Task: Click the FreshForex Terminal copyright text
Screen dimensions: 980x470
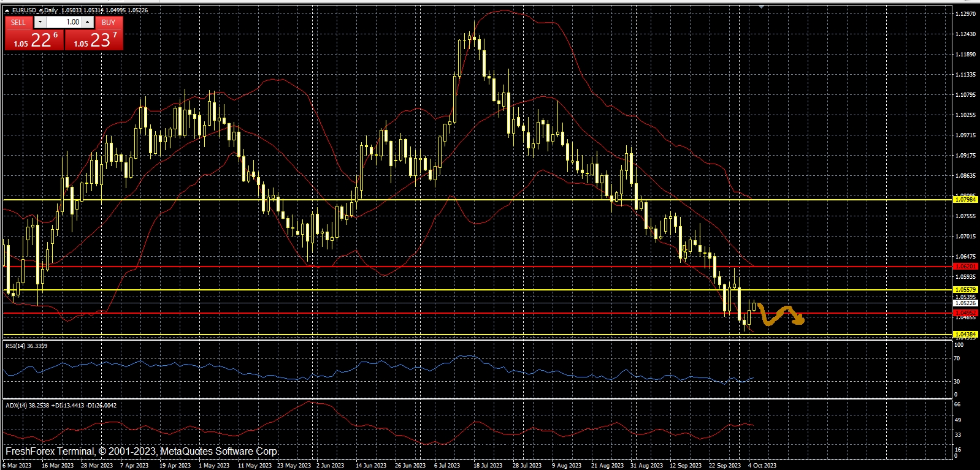Action: coord(141,451)
